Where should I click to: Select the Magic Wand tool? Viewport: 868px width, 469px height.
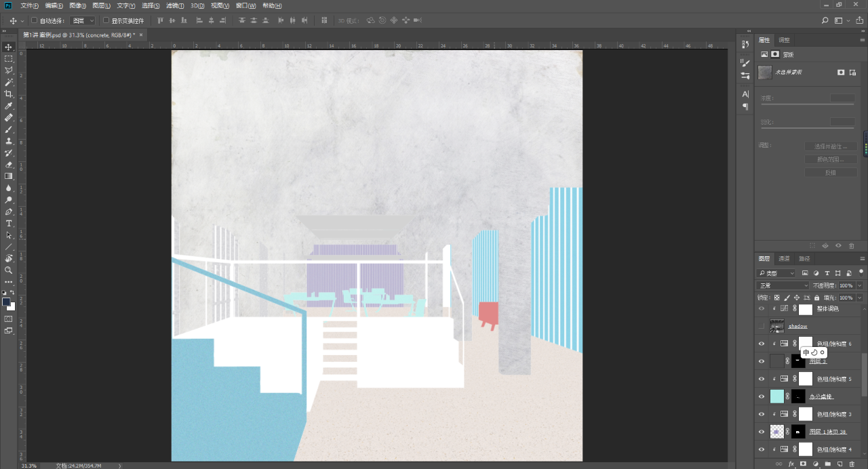pos(9,82)
